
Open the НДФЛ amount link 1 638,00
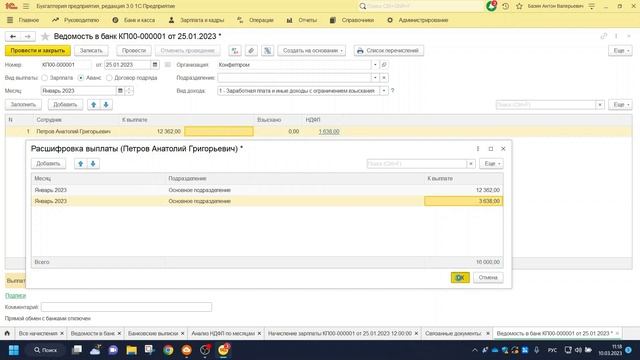pyautogui.click(x=329, y=131)
